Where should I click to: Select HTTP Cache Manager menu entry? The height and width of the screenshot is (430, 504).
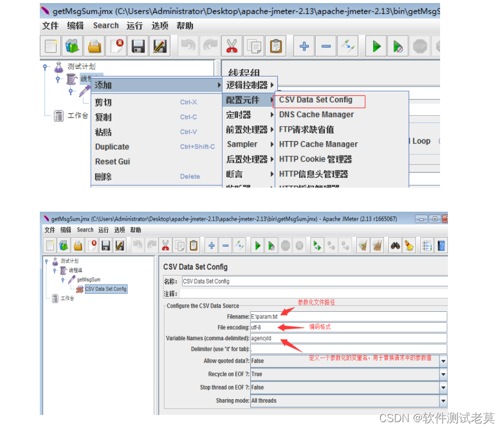click(x=341, y=144)
